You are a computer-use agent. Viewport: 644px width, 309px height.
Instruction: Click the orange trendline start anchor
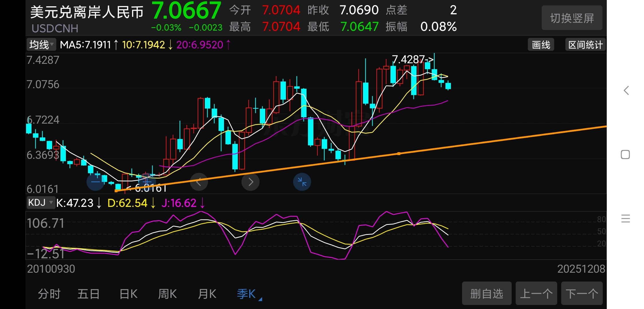(x=116, y=191)
